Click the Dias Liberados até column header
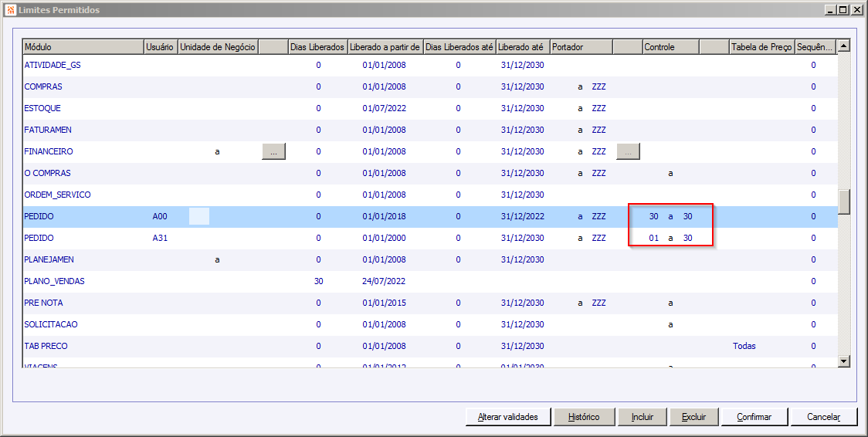This screenshot has height=437, width=868. point(459,47)
